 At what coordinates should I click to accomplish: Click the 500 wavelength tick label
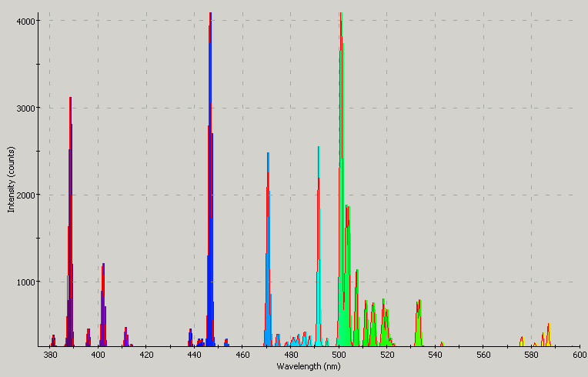click(339, 355)
